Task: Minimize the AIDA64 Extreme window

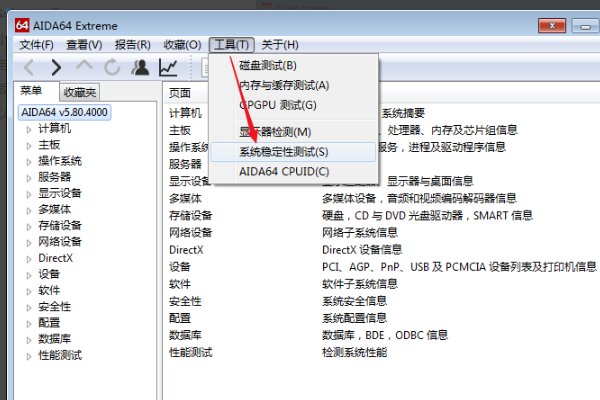Action: [585, 26]
